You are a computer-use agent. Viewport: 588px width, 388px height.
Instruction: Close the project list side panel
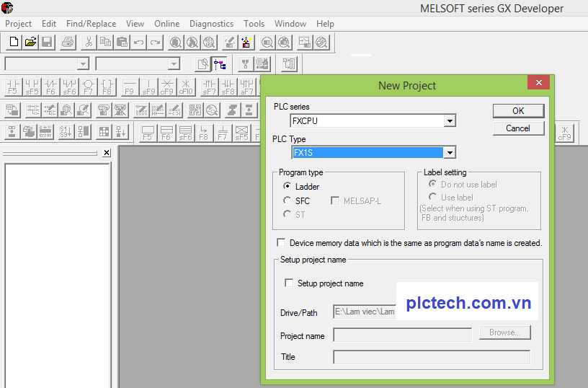[x=107, y=153]
